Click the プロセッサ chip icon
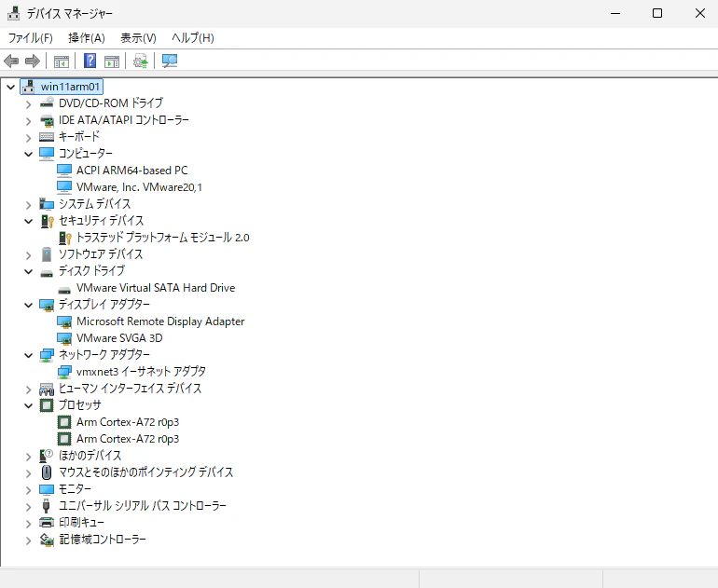Image resolution: width=718 pixels, height=588 pixels. 47,405
